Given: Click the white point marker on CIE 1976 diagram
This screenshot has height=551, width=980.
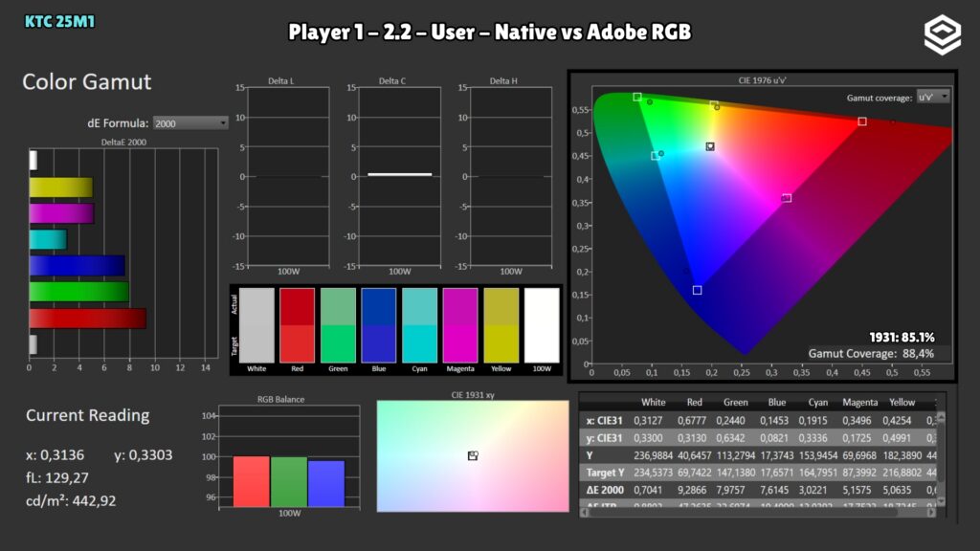Looking at the screenshot, I should coord(710,146).
